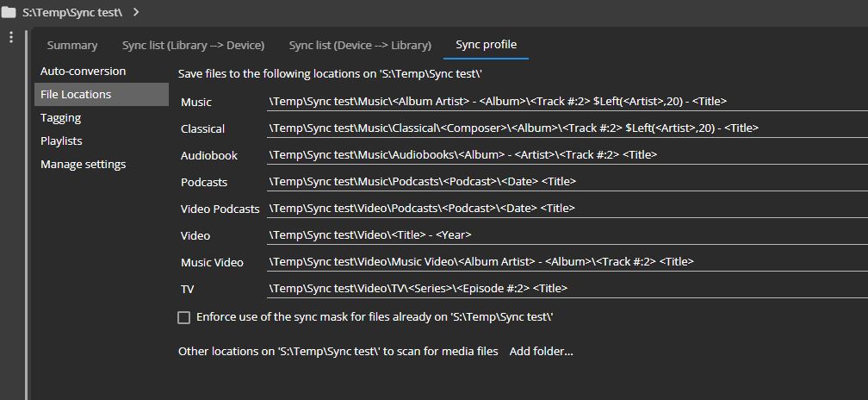Open the three-dot vertical menu
This screenshot has height=400, width=868.
[11, 37]
